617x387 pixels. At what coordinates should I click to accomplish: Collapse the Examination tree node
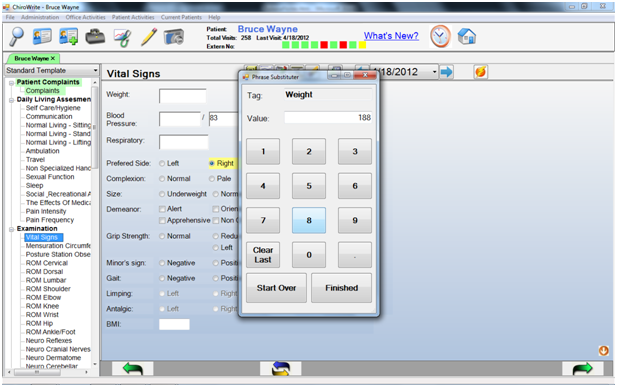click(x=11, y=229)
